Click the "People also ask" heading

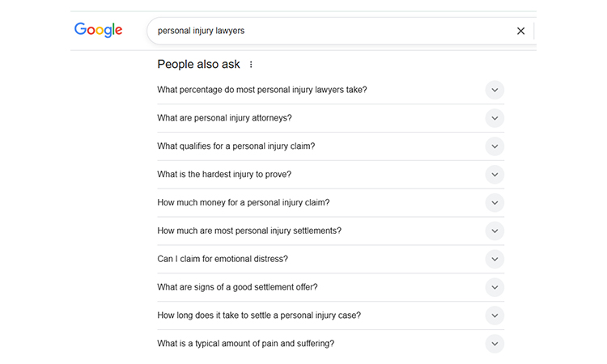coord(198,65)
